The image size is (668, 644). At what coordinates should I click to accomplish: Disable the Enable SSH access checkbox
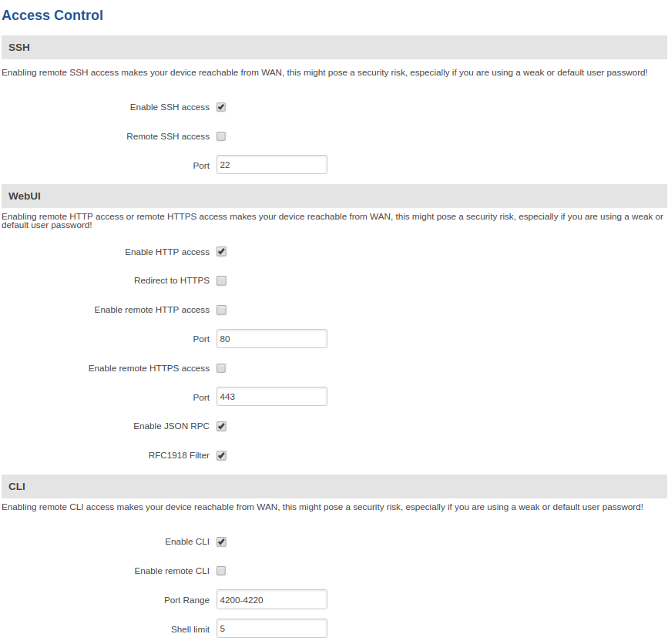coord(221,107)
